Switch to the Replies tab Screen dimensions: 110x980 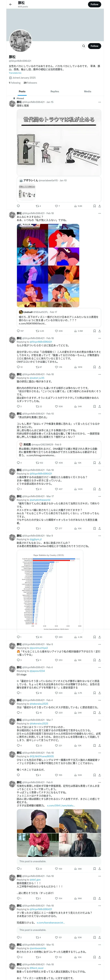click(x=55, y=91)
